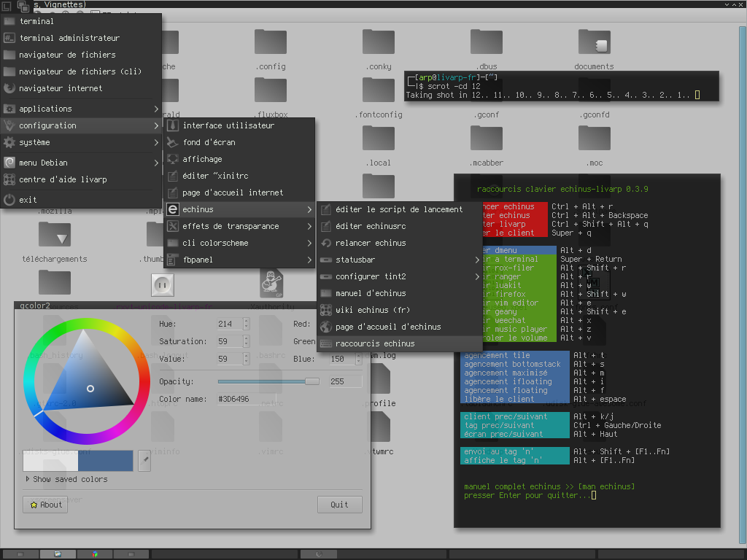The height and width of the screenshot is (560, 747).
Task: Expand the cli colorscheme submenu arrow
Action: [x=309, y=243]
